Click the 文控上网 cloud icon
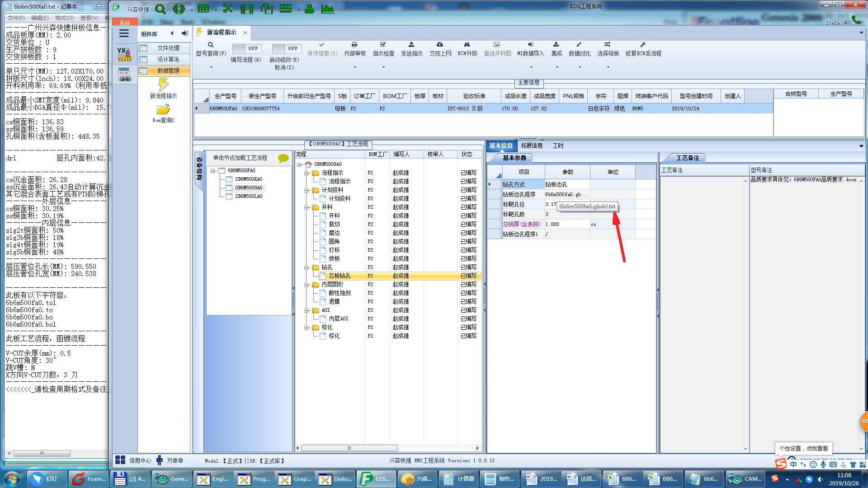868x488 pixels. [440, 45]
